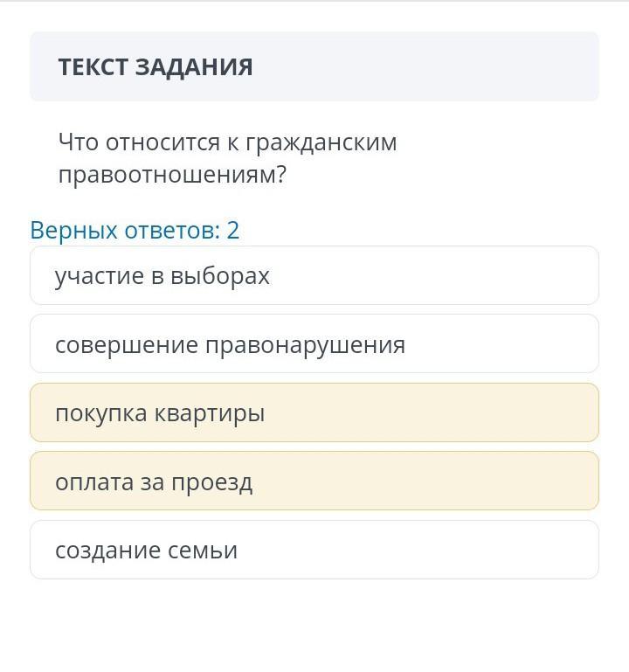Deselect the highlighted 'оплата за проезд' option
Image resolution: width=629 pixels, height=672 pixels.
click(x=314, y=481)
